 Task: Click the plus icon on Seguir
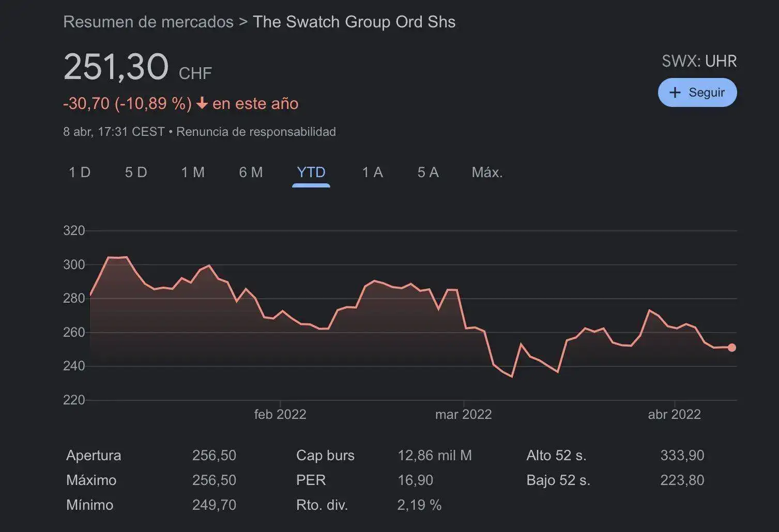pos(675,92)
